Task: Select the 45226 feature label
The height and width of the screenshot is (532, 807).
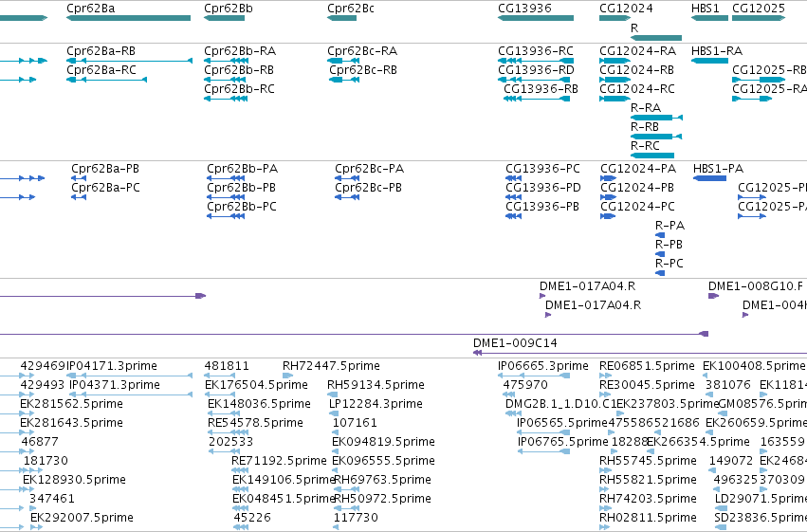Action: click(252, 518)
